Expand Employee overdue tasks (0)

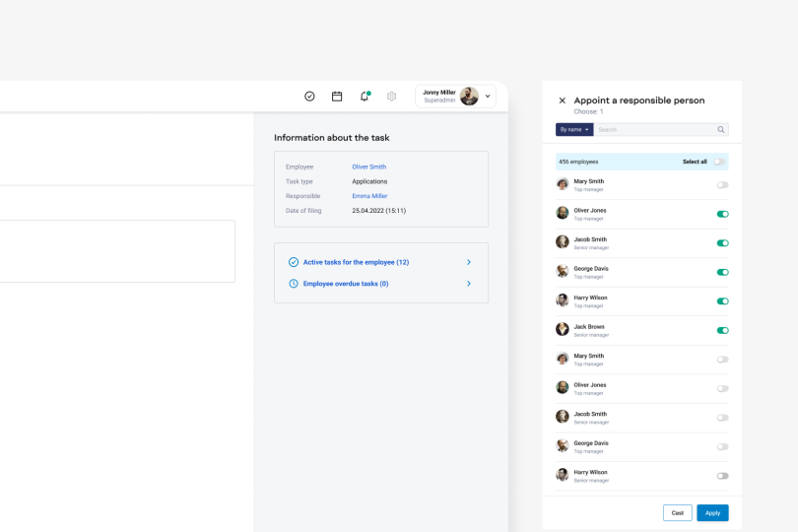[x=469, y=284]
